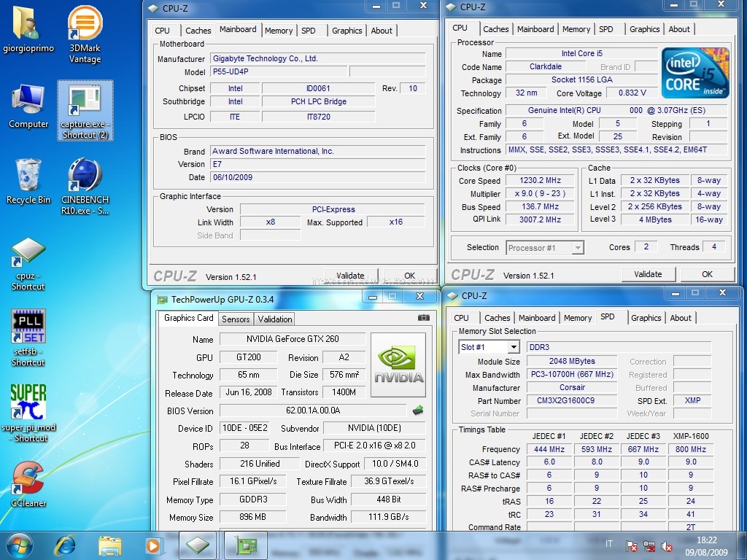Click the BIOS Version field 62.00.1A.00.0A
The height and width of the screenshot is (560, 747).
(312, 410)
